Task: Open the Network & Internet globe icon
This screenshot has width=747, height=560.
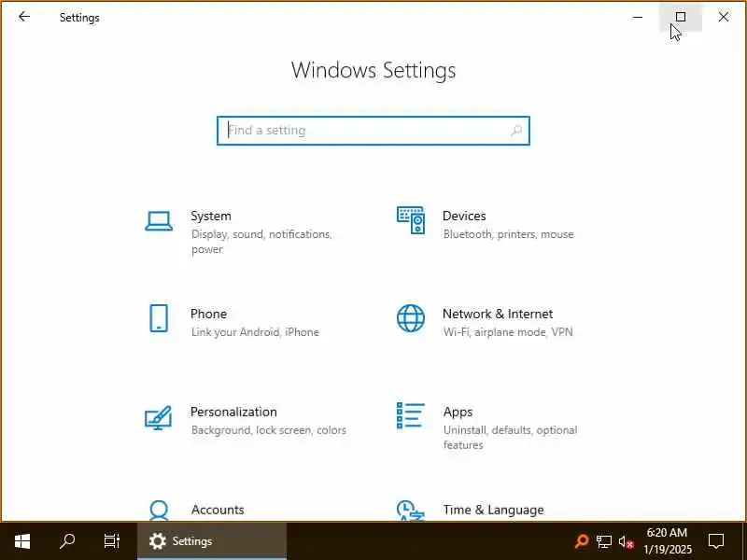Action: click(411, 318)
